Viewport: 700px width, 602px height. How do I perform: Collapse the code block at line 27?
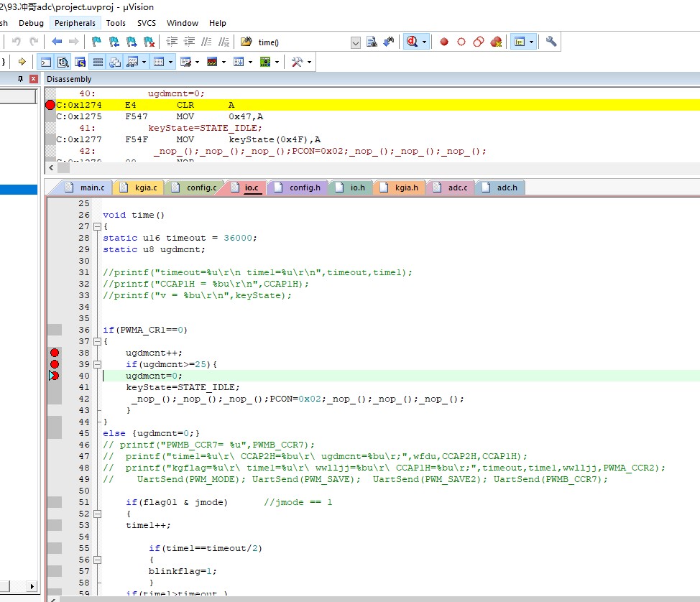97,227
